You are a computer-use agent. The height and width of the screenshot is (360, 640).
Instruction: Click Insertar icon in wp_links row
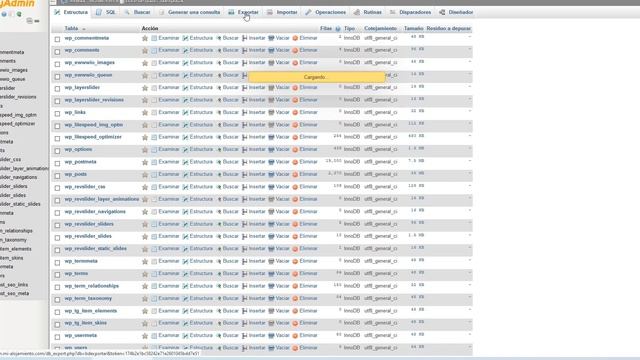pyautogui.click(x=244, y=113)
